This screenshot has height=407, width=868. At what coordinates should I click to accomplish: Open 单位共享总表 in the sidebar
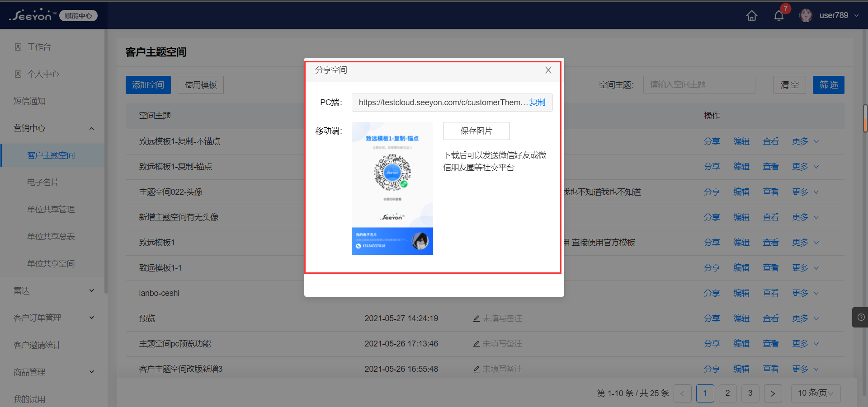click(x=51, y=237)
